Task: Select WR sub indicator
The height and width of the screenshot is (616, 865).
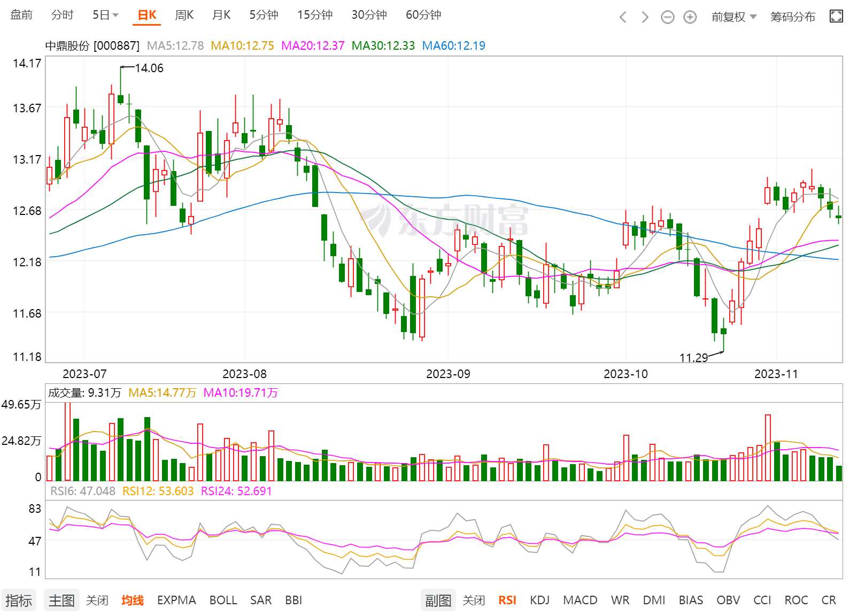Action: [620, 600]
